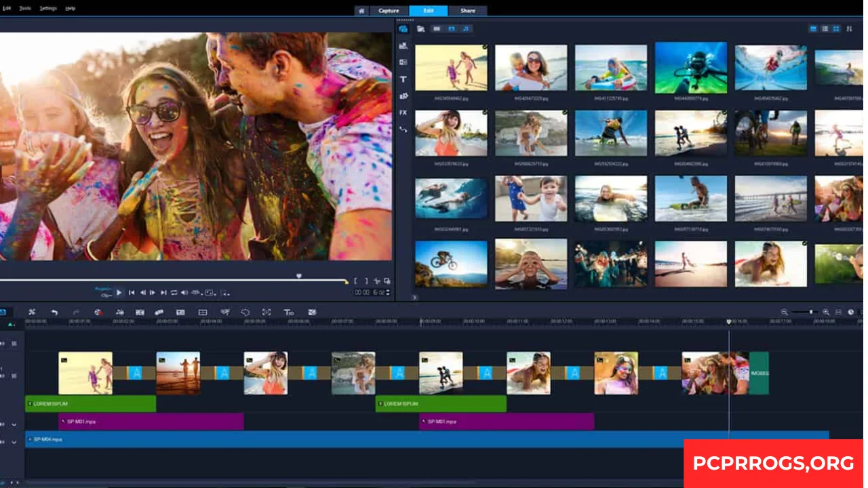Open the Instant Project templates panel
This screenshot has width=868, height=488.
pyautogui.click(x=403, y=46)
